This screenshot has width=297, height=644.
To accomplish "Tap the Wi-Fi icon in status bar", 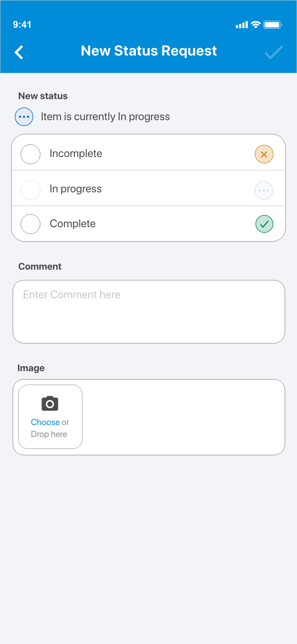I will (256, 25).
